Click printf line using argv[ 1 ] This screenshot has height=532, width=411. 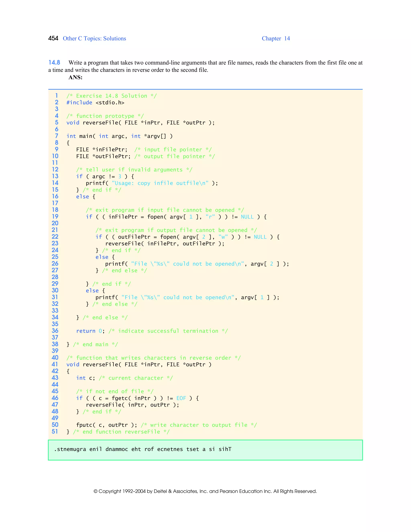click(x=187, y=298)
